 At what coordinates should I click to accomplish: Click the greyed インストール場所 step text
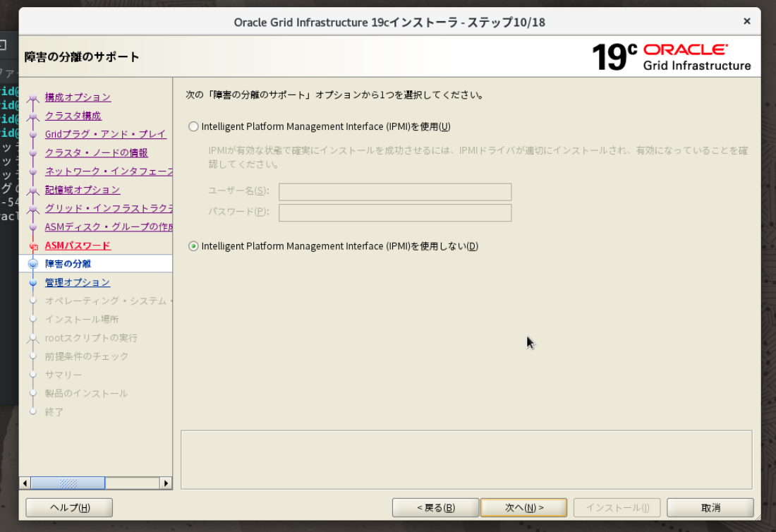(82, 320)
